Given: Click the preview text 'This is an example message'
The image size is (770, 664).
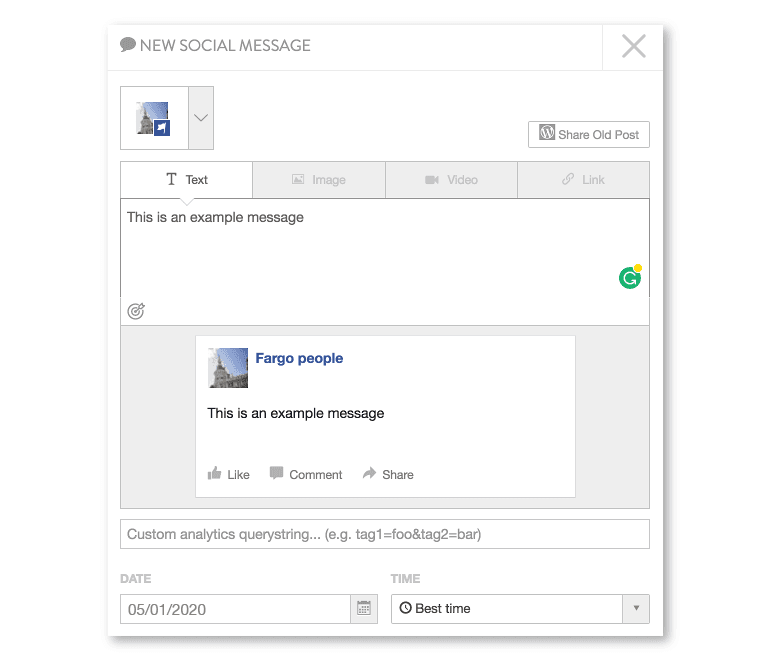Looking at the screenshot, I should [296, 413].
